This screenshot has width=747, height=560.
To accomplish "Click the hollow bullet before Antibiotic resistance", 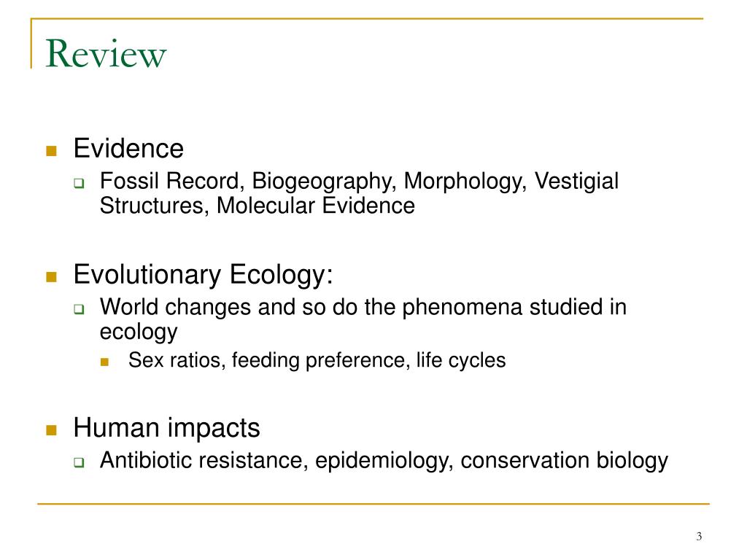I will (79, 462).
